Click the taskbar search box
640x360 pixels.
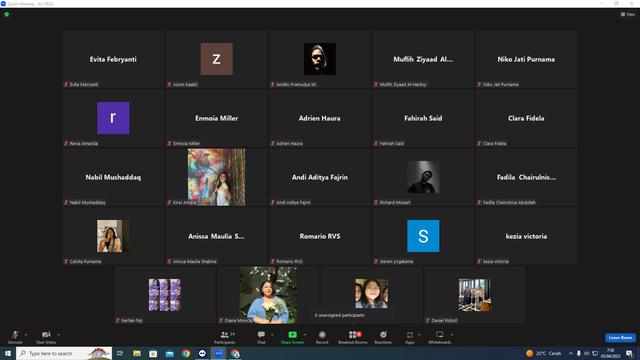[64, 353]
